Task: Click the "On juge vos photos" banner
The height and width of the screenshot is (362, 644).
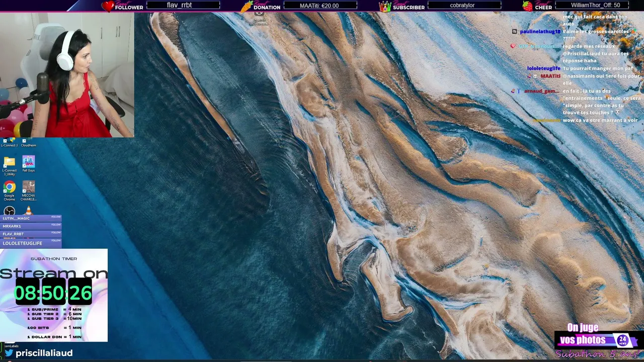Action: 583,335
